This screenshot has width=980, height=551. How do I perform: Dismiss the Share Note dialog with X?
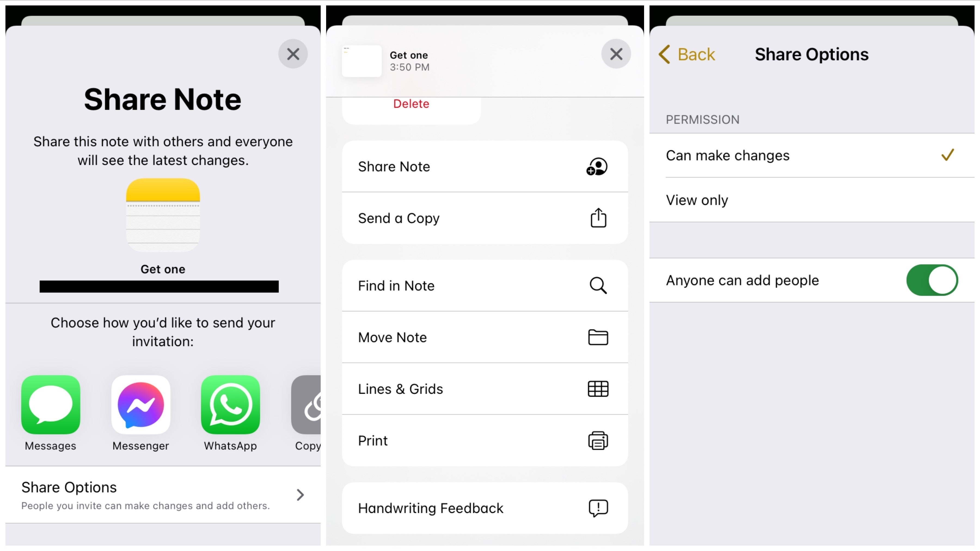click(x=293, y=54)
